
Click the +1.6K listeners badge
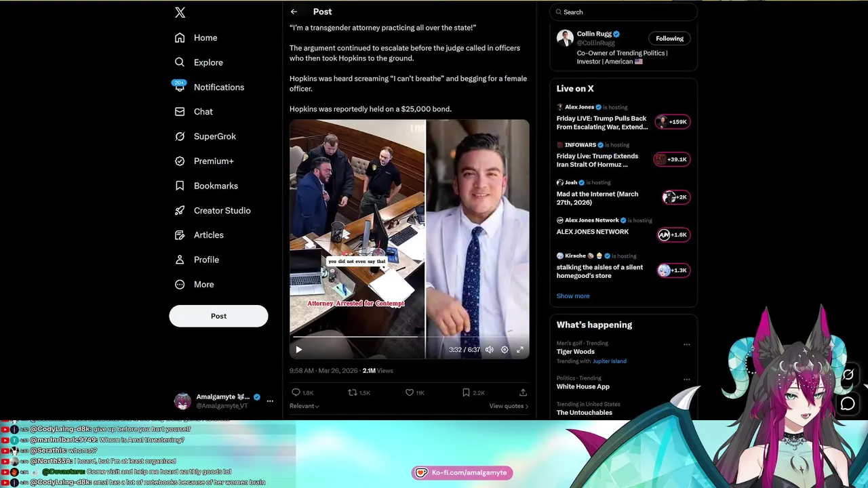click(674, 235)
